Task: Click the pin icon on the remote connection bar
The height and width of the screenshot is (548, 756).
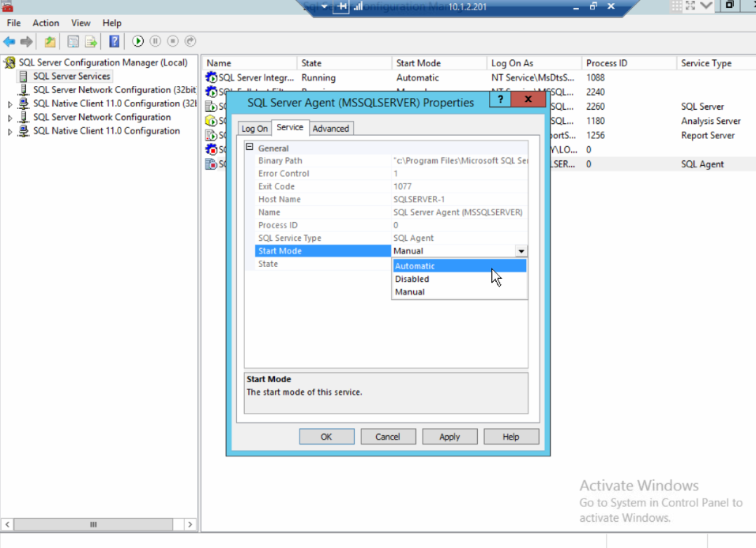Action: pyautogui.click(x=342, y=7)
